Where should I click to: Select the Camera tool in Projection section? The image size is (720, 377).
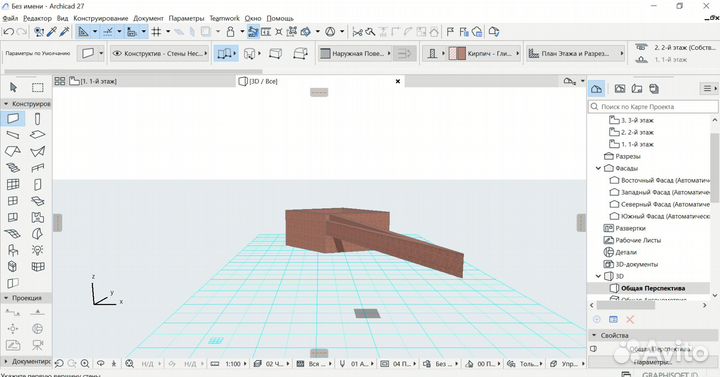pyautogui.click(x=38, y=344)
